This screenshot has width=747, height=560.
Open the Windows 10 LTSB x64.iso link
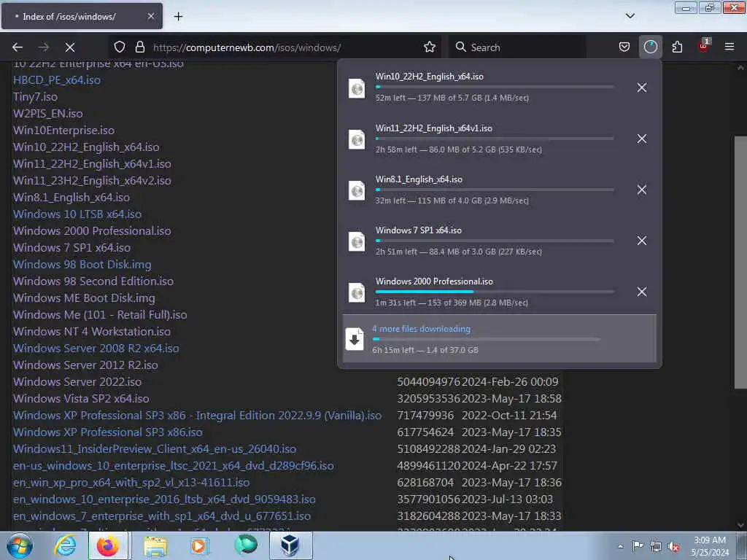tap(77, 214)
